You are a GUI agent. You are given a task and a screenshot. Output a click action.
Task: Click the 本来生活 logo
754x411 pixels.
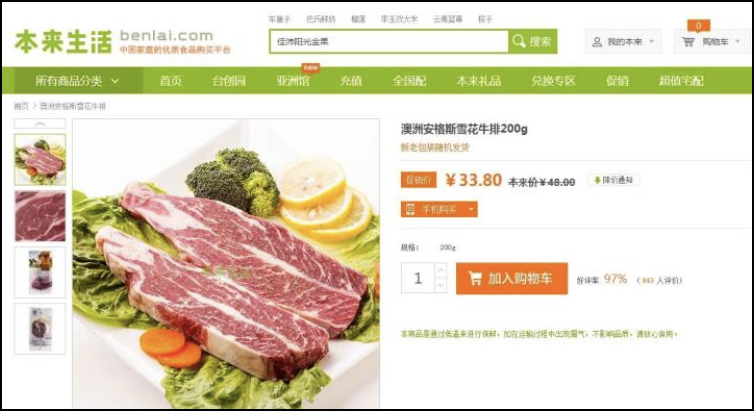pyautogui.click(x=63, y=41)
